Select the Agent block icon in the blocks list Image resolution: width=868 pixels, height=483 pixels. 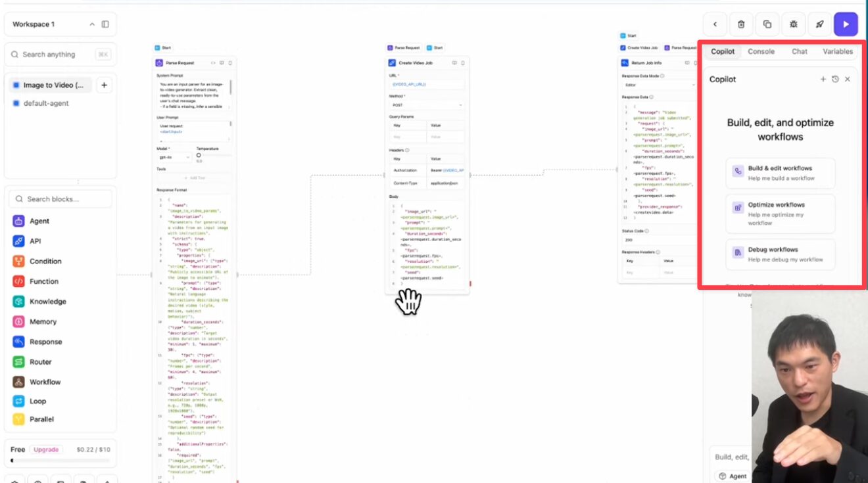pyautogui.click(x=18, y=221)
